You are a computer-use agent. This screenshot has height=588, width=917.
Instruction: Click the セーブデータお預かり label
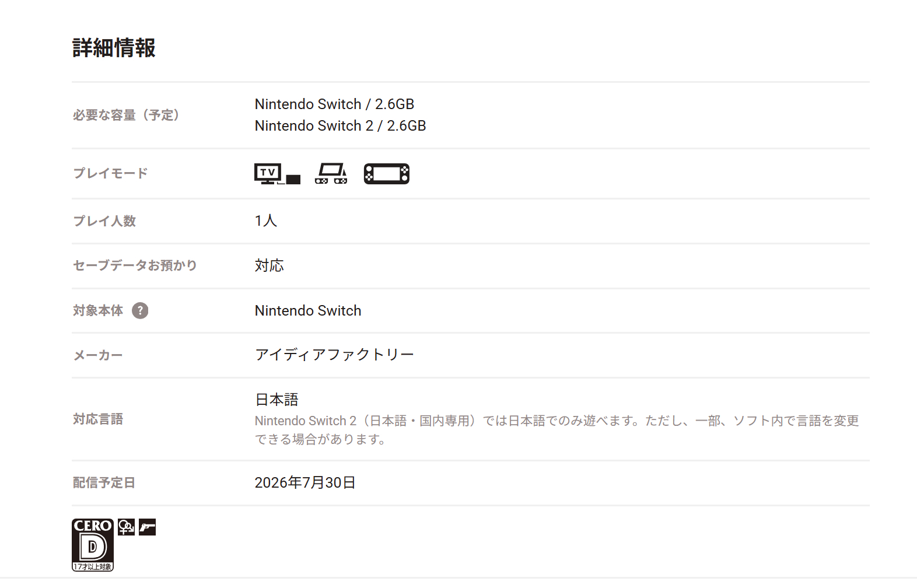(x=135, y=266)
